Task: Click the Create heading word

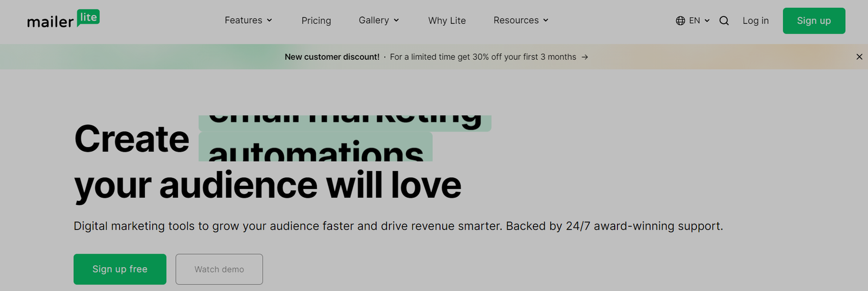Action: 132,139
